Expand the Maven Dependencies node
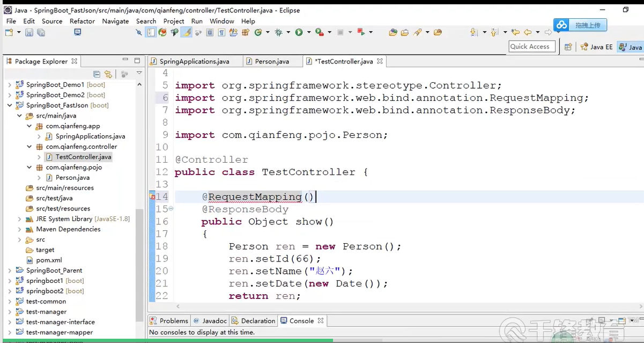 [19, 229]
